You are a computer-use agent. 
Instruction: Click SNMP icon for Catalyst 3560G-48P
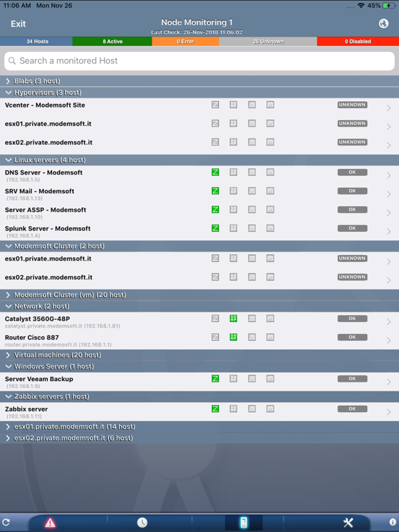pos(233,319)
